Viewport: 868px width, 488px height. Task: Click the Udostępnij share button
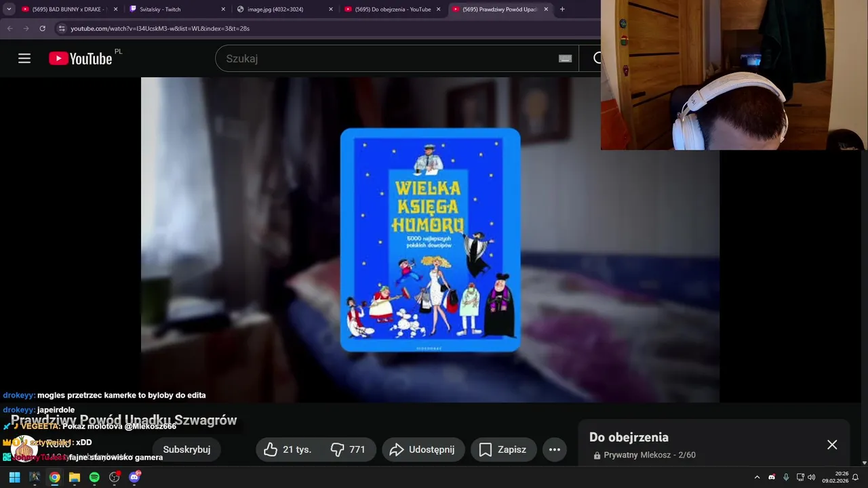tap(423, 449)
